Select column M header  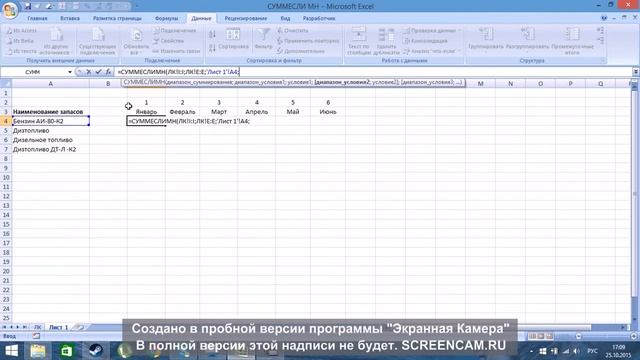[x=480, y=83]
